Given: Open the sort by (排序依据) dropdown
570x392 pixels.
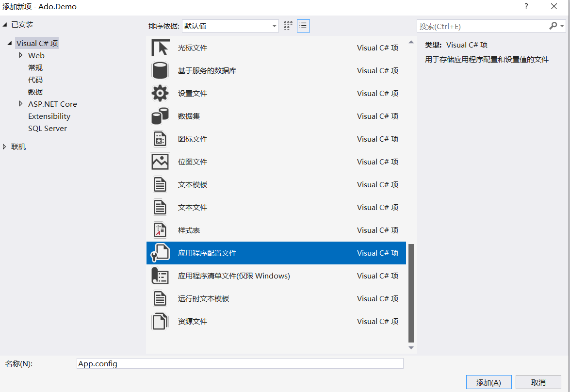Looking at the screenshot, I should (x=230, y=26).
